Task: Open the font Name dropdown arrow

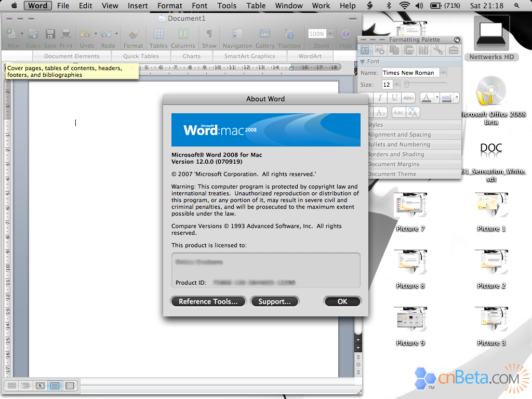Action: (443, 73)
